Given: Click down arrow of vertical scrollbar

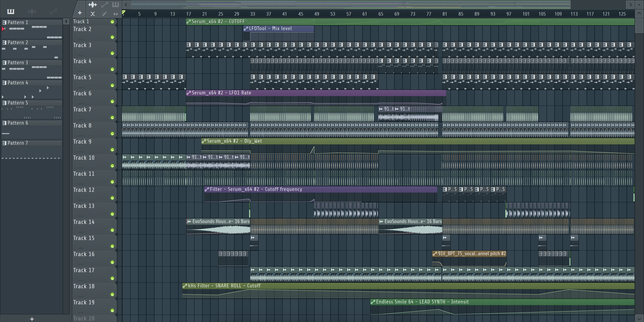Looking at the screenshot, I should (639, 318).
